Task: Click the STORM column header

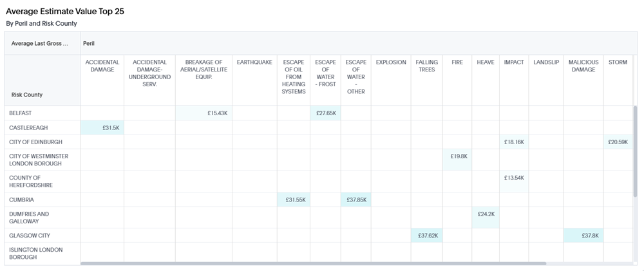Action: (618, 62)
